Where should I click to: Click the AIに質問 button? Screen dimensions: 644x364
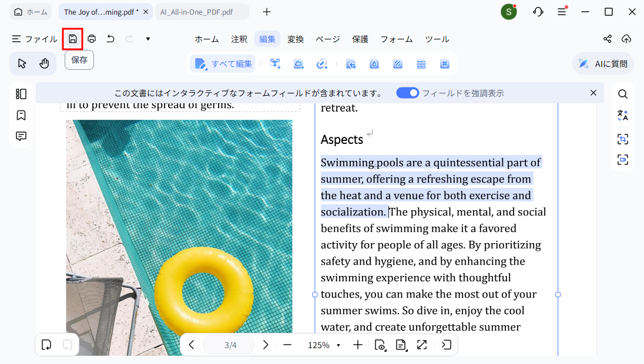click(603, 63)
